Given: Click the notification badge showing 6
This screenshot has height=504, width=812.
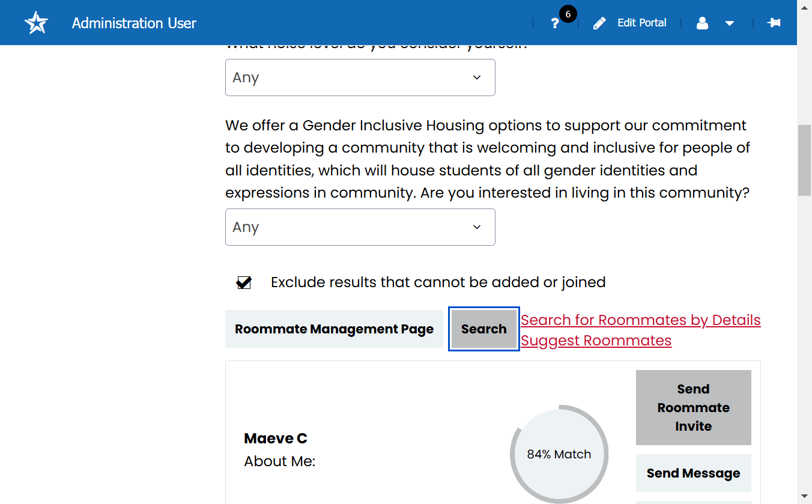Looking at the screenshot, I should 568,13.
